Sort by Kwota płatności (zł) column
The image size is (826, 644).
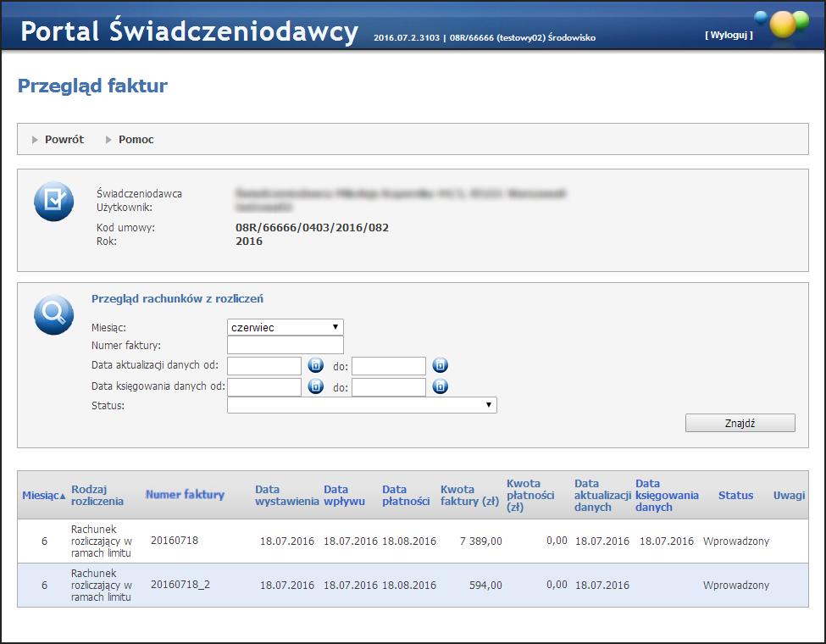coord(530,496)
